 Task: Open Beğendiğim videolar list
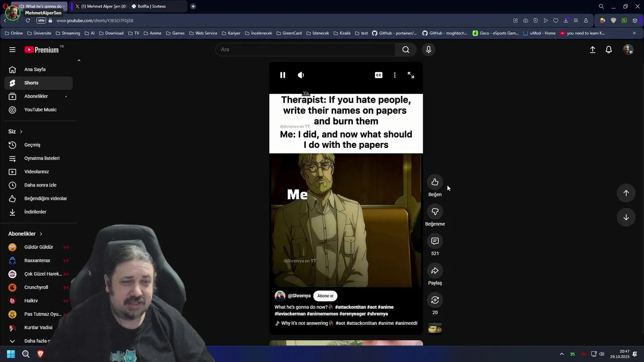(x=38, y=199)
